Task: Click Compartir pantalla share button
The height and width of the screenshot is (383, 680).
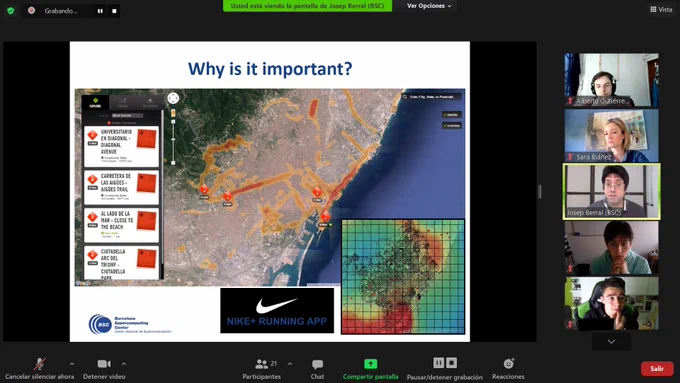Action: (x=370, y=369)
